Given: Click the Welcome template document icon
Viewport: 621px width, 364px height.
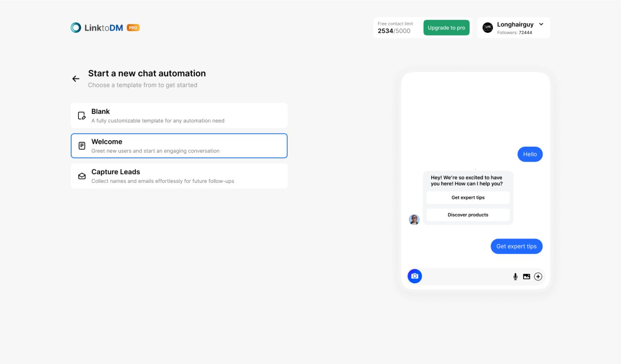Looking at the screenshot, I should tap(82, 146).
